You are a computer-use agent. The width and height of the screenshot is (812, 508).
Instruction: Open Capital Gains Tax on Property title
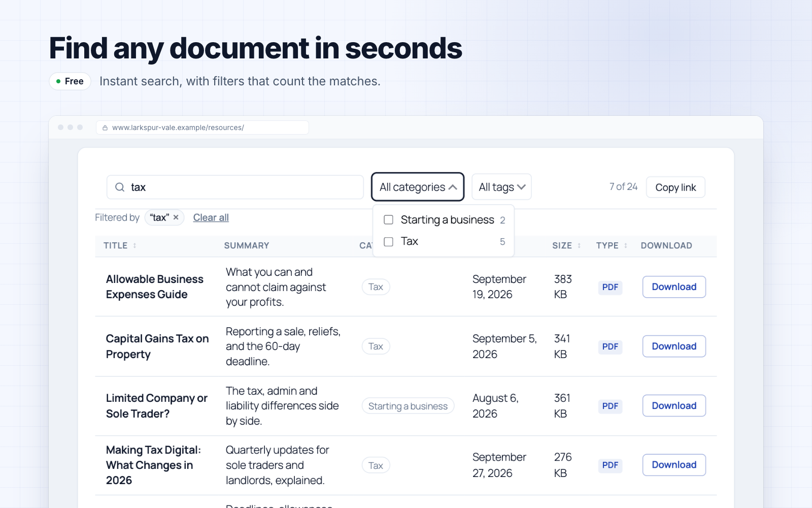[157, 346]
